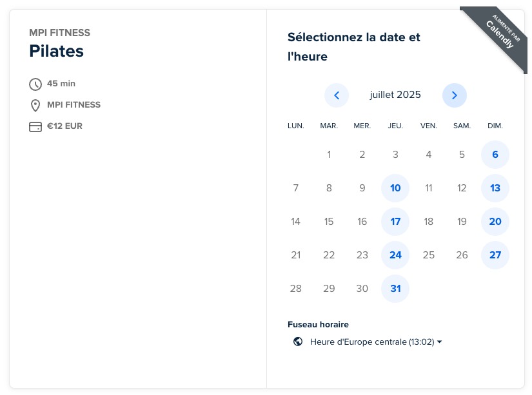Click the Pilates event title

[x=57, y=51]
